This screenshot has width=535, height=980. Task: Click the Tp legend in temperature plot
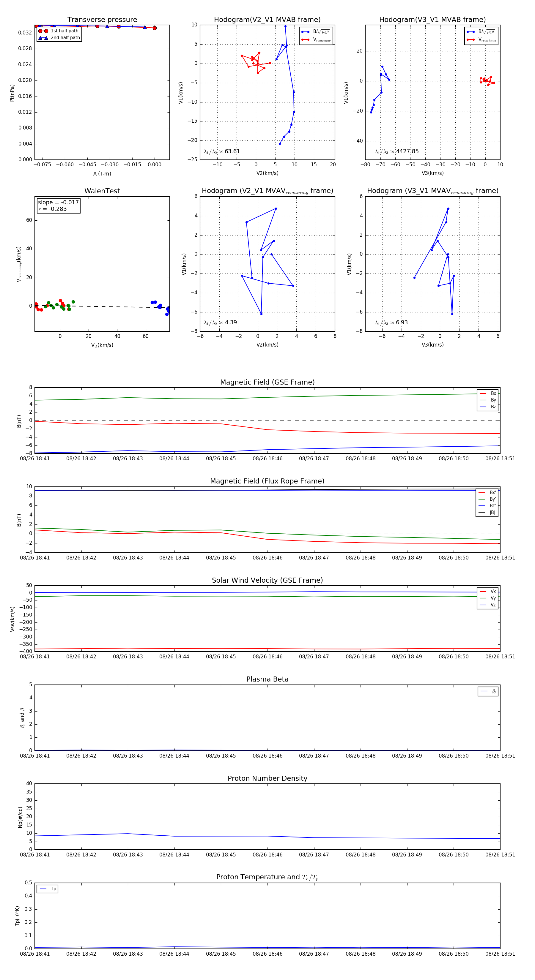(48, 889)
